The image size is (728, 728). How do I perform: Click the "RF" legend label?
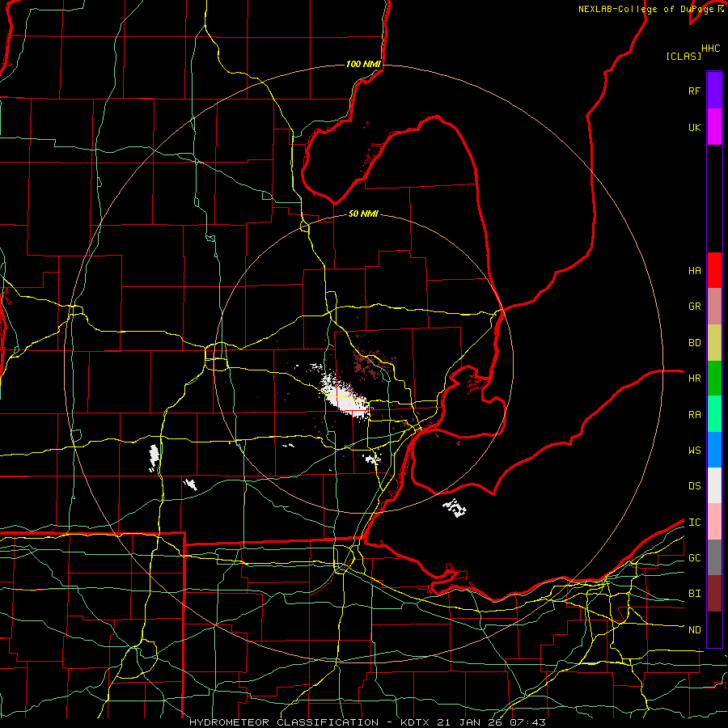[x=694, y=91]
